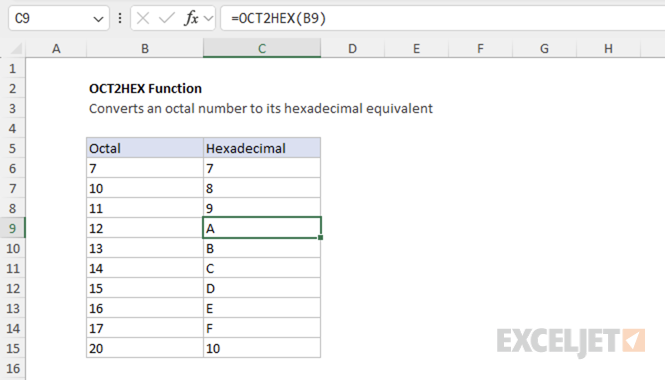Select row 10 header
Viewport: 665px width, 380px height.
click(x=13, y=248)
